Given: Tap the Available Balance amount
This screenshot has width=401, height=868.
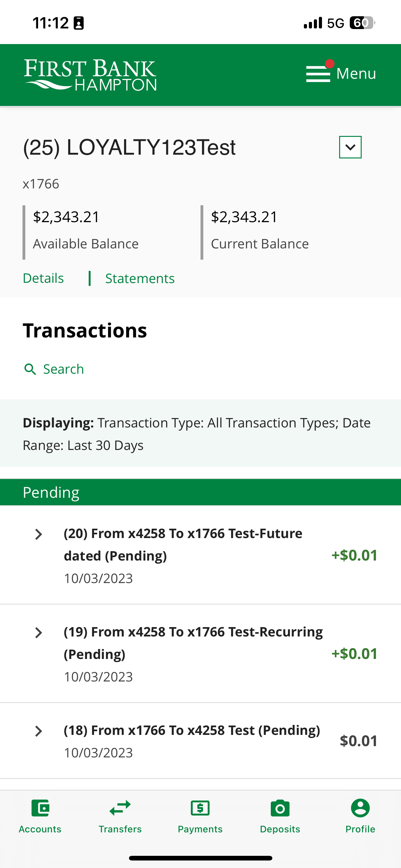Looking at the screenshot, I should pyautogui.click(x=66, y=217).
